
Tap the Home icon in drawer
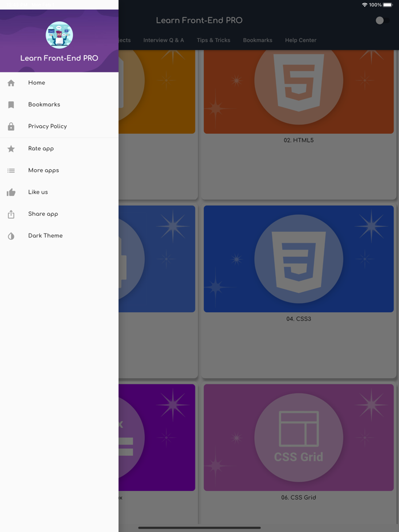[x=11, y=83]
